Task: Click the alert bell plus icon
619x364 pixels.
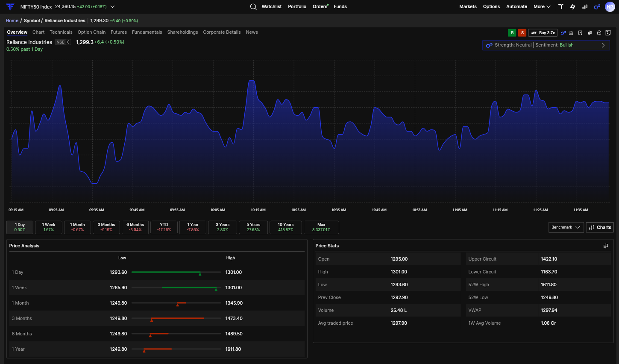Action: [x=599, y=33]
